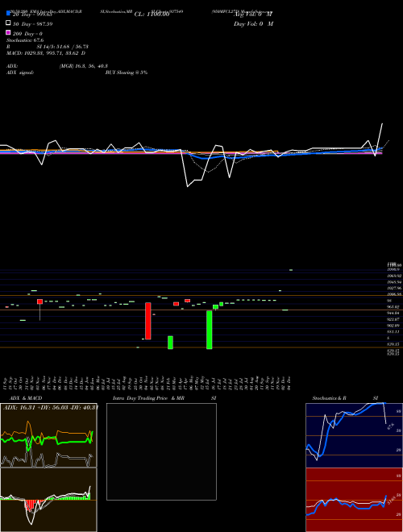
Task: Click the 1027.96 price axis label
Action: (394, 288)
